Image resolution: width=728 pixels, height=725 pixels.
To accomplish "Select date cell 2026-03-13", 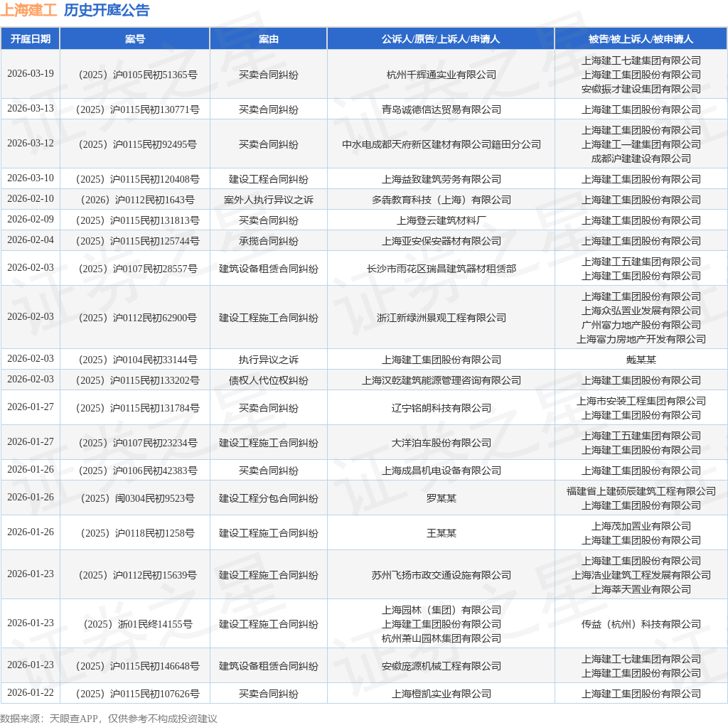I will click(31, 108).
